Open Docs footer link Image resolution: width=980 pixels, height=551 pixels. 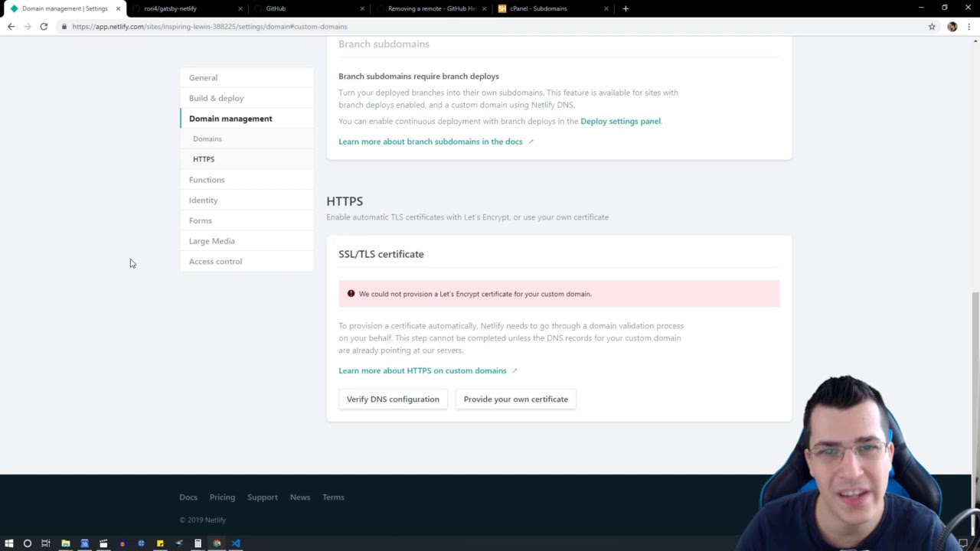[x=188, y=497]
